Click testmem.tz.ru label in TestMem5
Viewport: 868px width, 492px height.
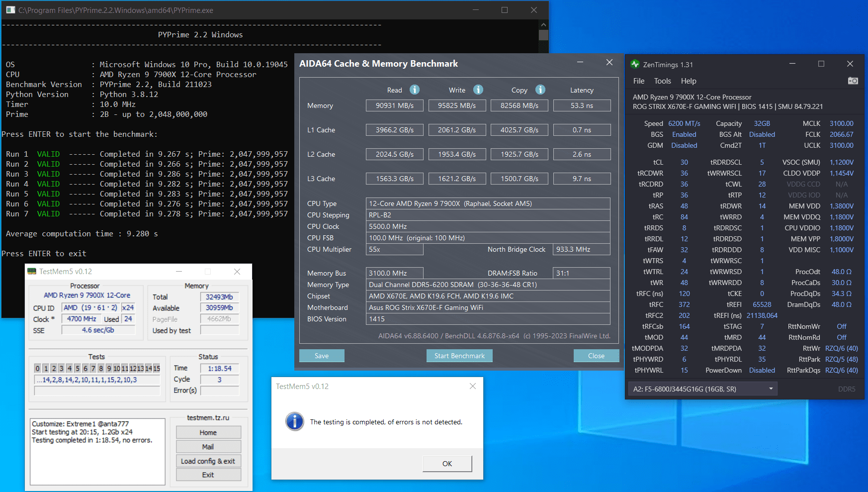208,417
